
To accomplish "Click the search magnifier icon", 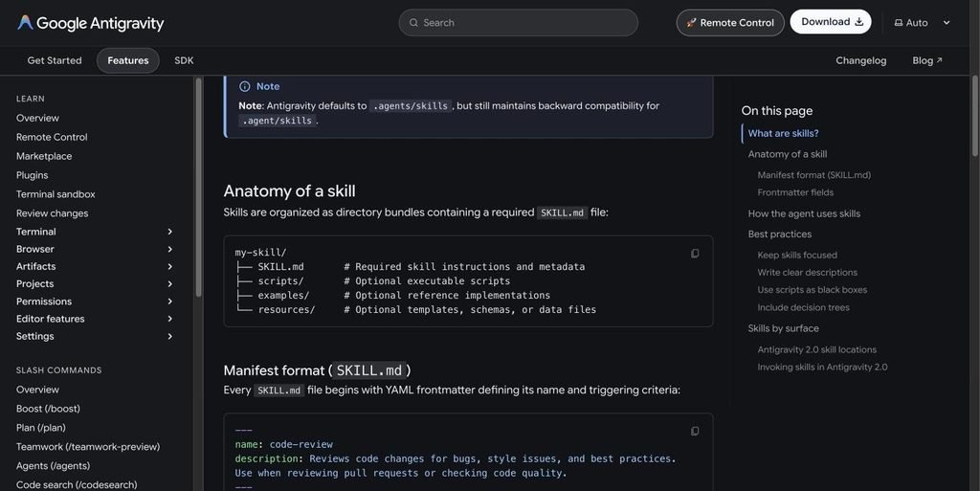I will tap(413, 22).
